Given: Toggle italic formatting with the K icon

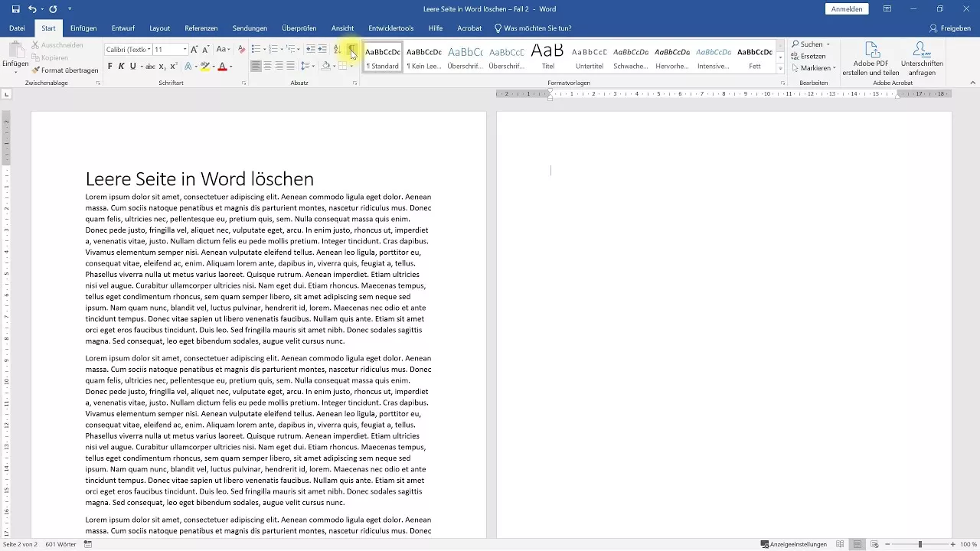Looking at the screenshot, I should point(120,66).
